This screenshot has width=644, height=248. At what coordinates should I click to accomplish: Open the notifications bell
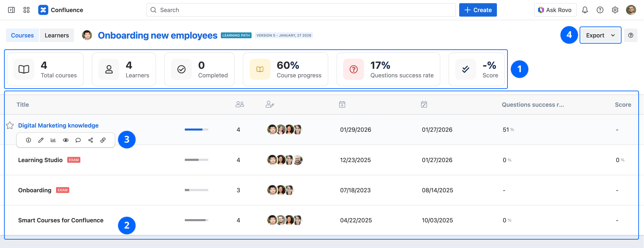tap(585, 10)
